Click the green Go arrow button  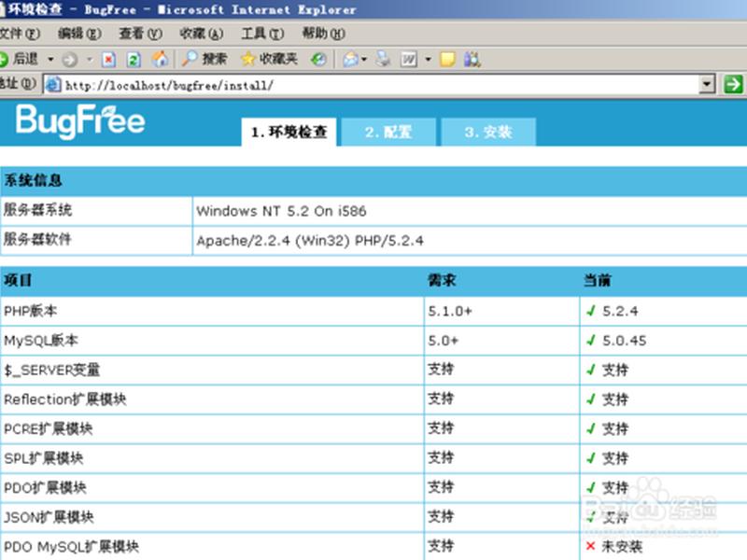click(x=733, y=85)
